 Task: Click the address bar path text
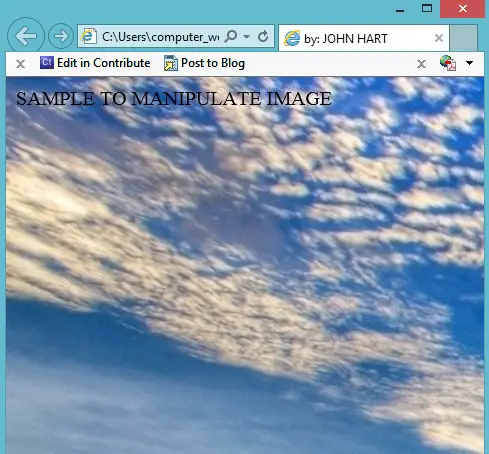point(161,37)
